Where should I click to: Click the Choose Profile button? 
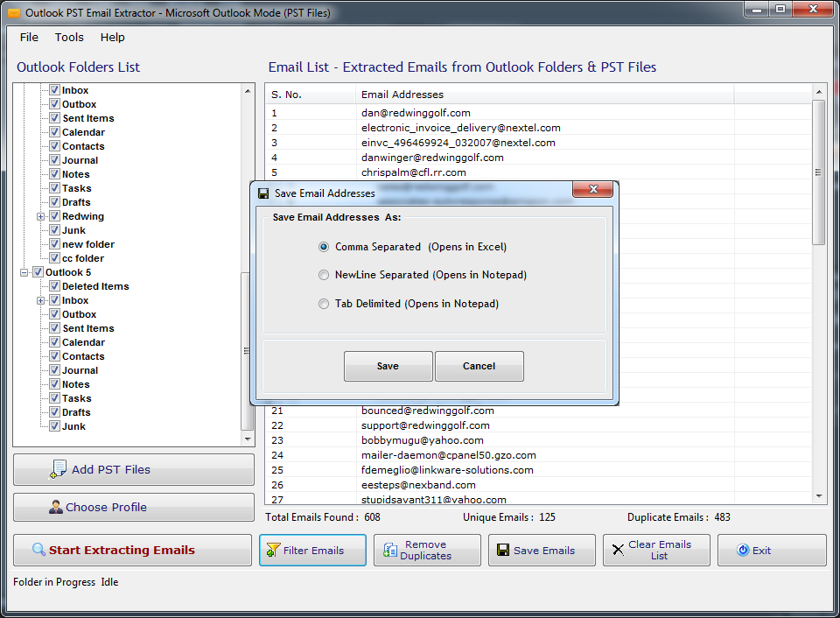click(x=133, y=507)
